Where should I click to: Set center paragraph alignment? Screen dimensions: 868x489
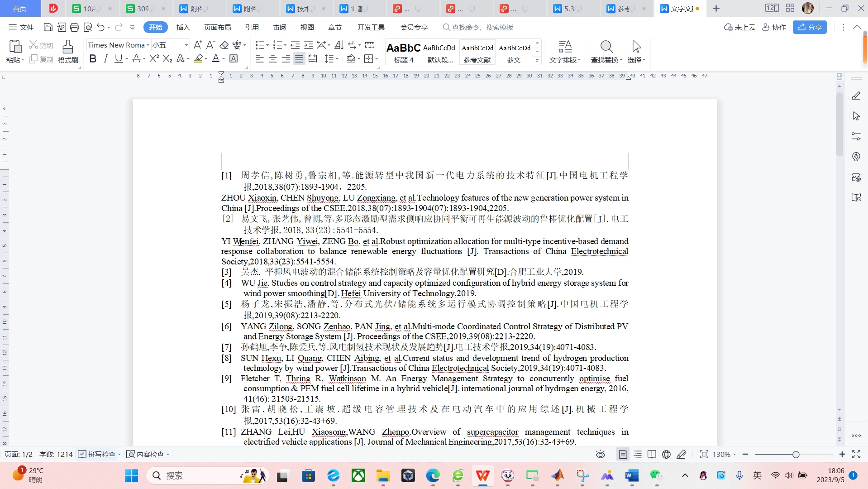click(273, 58)
